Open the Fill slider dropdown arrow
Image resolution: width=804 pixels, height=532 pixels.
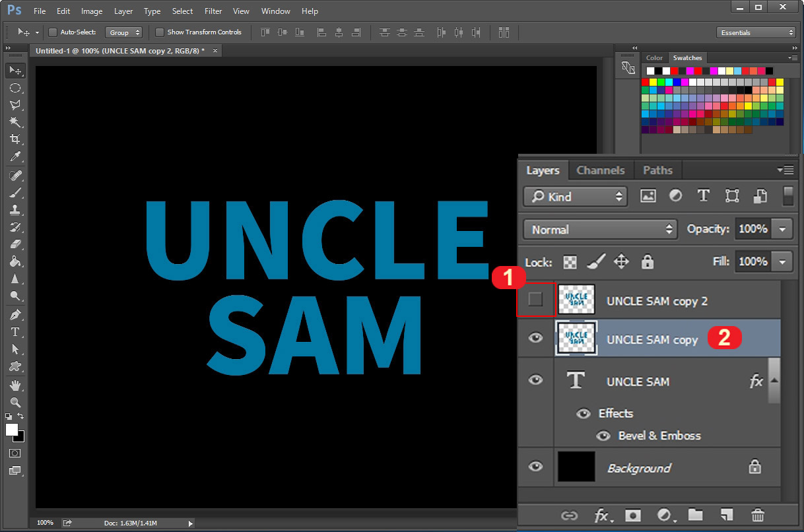pyautogui.click(x=783, y=261)
